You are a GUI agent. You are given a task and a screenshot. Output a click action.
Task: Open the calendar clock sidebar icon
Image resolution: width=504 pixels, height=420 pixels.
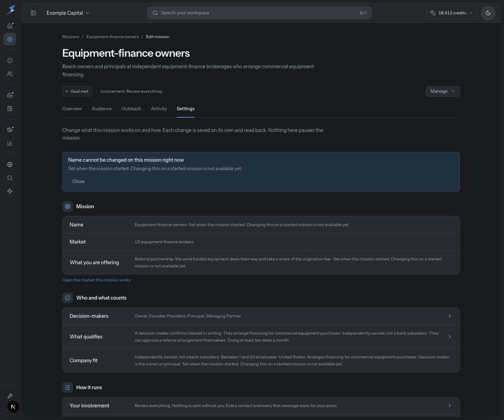tap(10, 108)
